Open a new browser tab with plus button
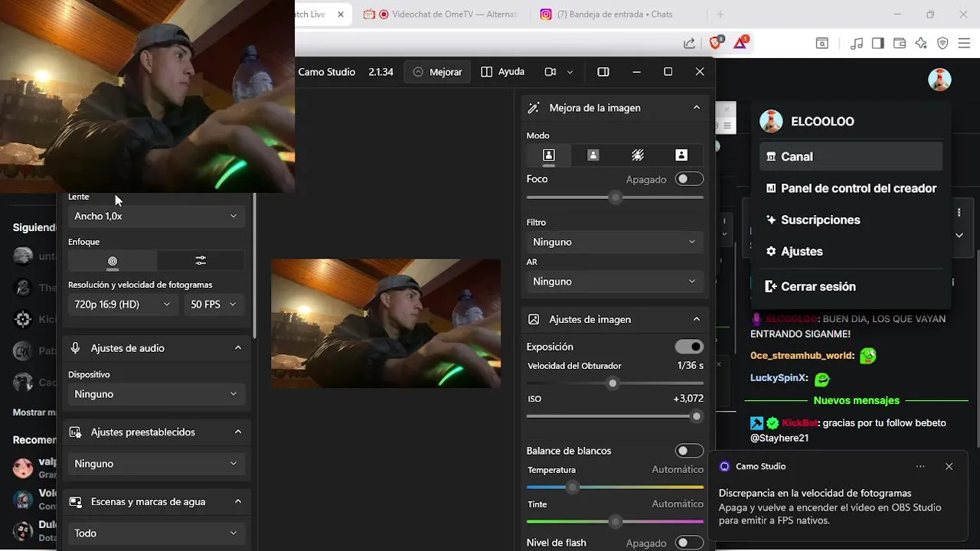 click(720, 15)
